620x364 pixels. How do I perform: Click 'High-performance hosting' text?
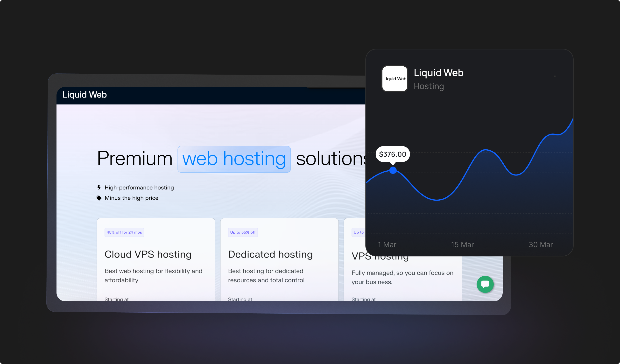coord(139,188)
